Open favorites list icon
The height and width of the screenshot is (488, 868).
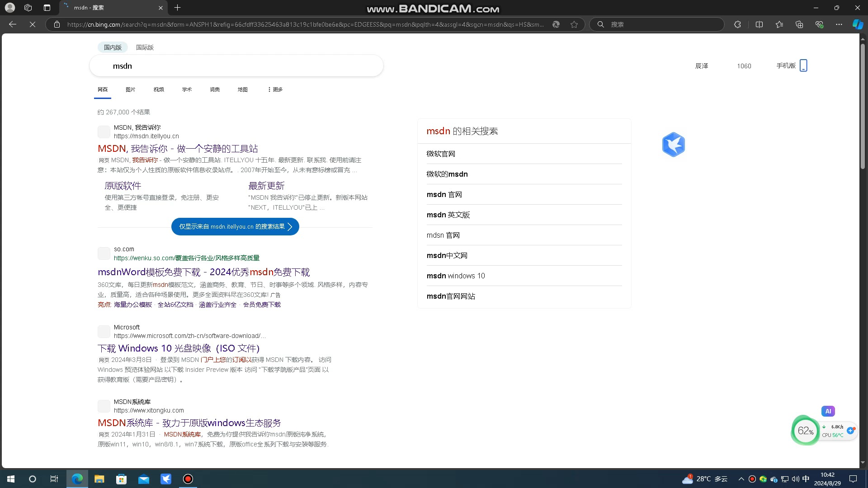click(779, 24)
